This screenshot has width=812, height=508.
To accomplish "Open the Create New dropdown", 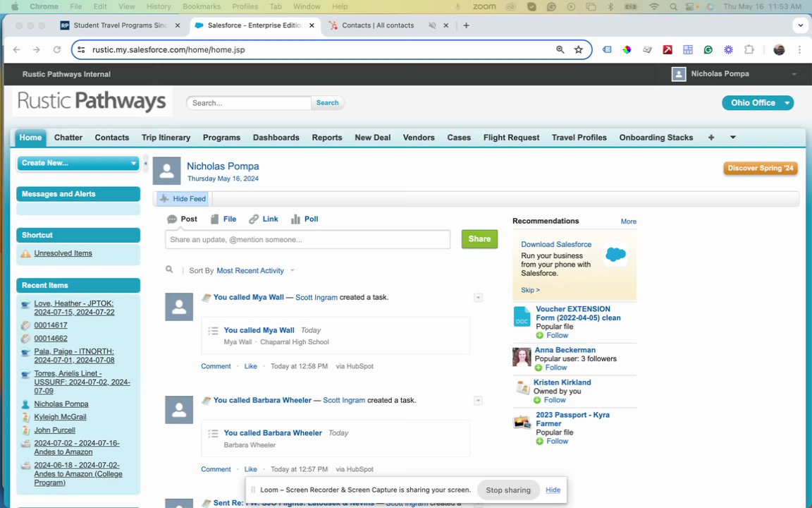I will click(x=78, y=163).
